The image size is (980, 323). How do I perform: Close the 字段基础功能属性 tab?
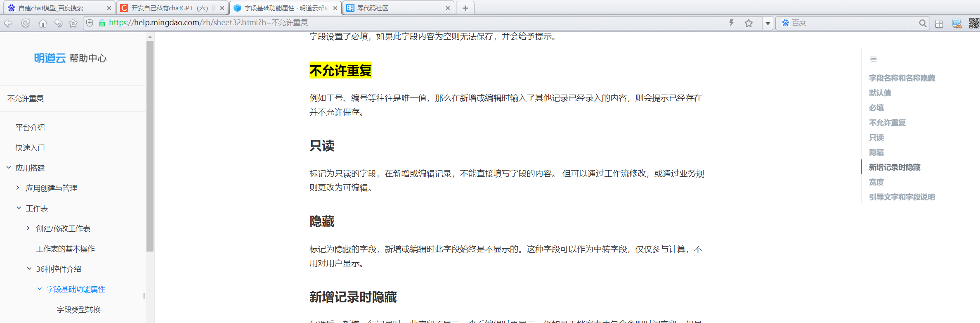335,8
